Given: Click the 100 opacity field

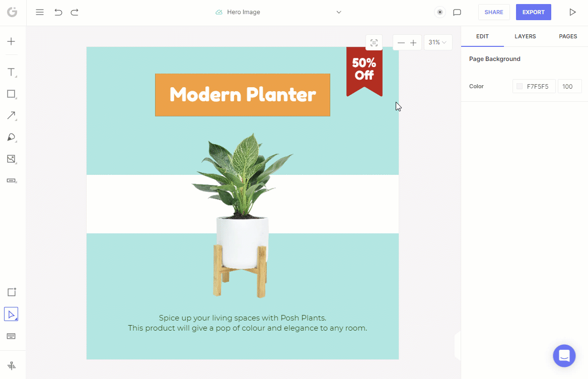Looking at the screenshot, I should (570, 86).
